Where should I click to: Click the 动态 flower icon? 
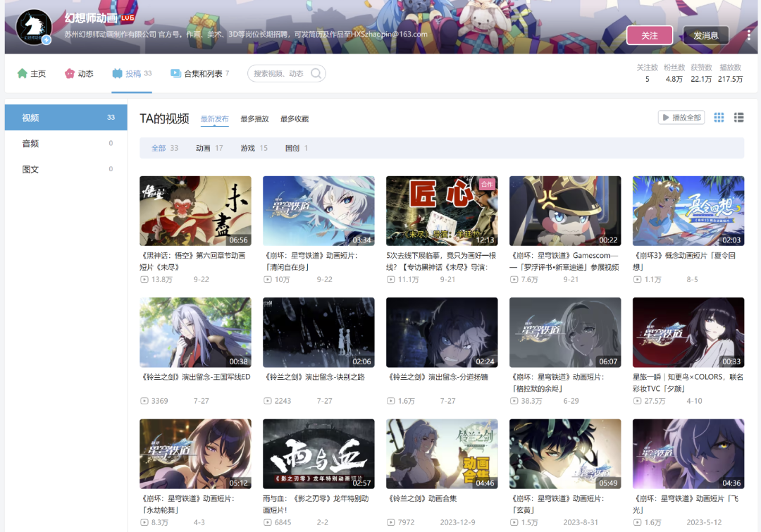(x=70, y=73)
